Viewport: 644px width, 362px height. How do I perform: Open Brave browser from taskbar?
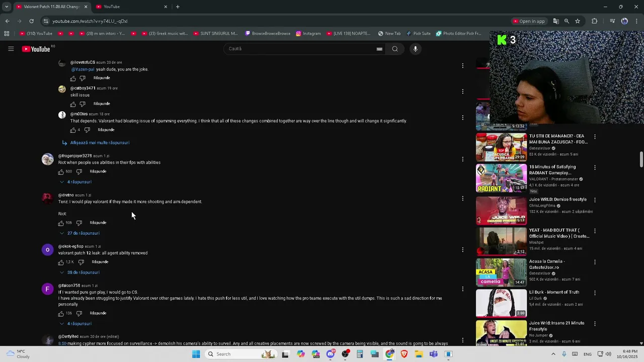click(404, 354)
